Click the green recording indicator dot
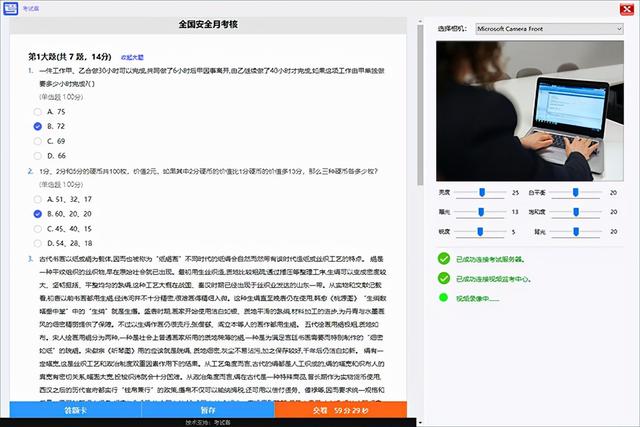640x427 pixels. pos(443,298)
